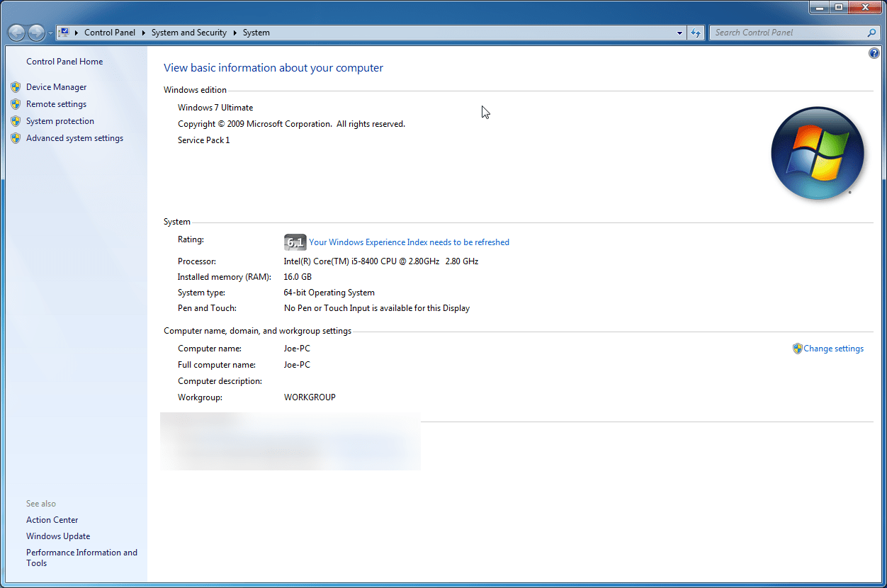Click the Refresh button beside address bar
This screenshot has width=887, height=588.
(696, 33)
